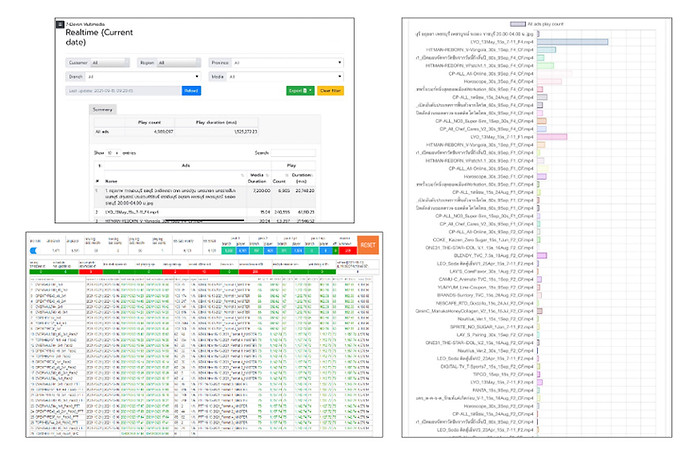Click the orange RESET button
Image resolution: width=694 pixels, height=454 pixels.
click(x=368, y=245)
